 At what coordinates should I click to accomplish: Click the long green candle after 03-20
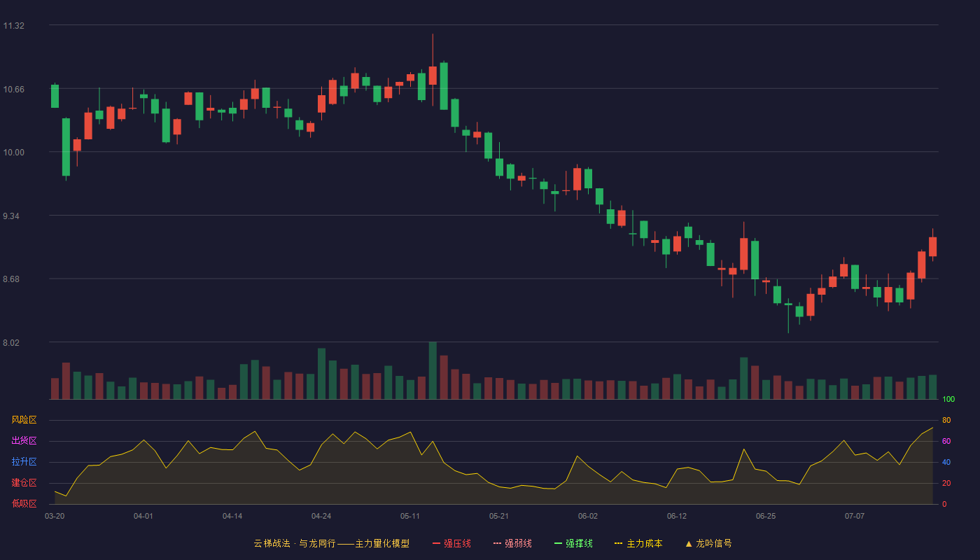(66, 147)
